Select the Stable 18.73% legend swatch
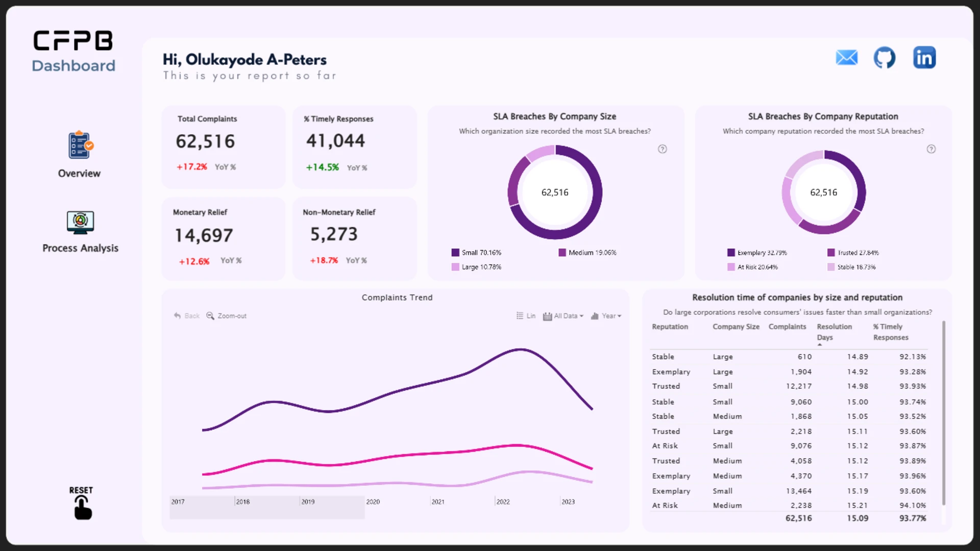This screenshot has height=551, width=980. tap(831, 267)
